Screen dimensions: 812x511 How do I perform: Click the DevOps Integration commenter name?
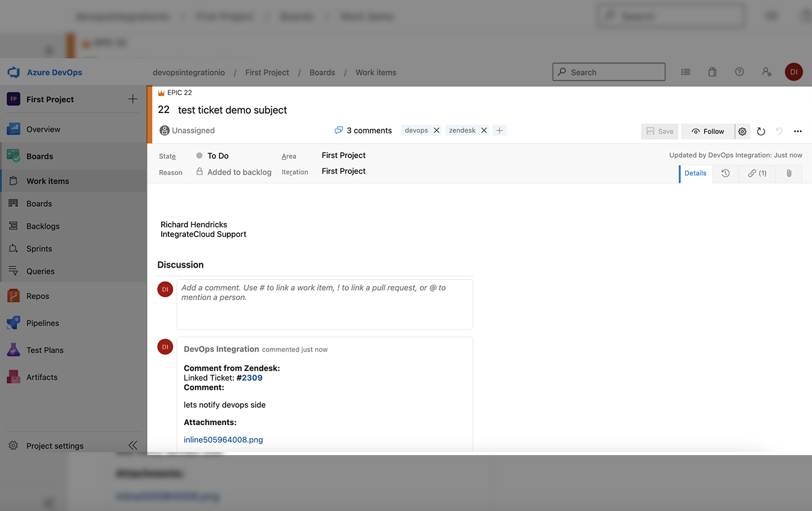click(x=221, y=349)
